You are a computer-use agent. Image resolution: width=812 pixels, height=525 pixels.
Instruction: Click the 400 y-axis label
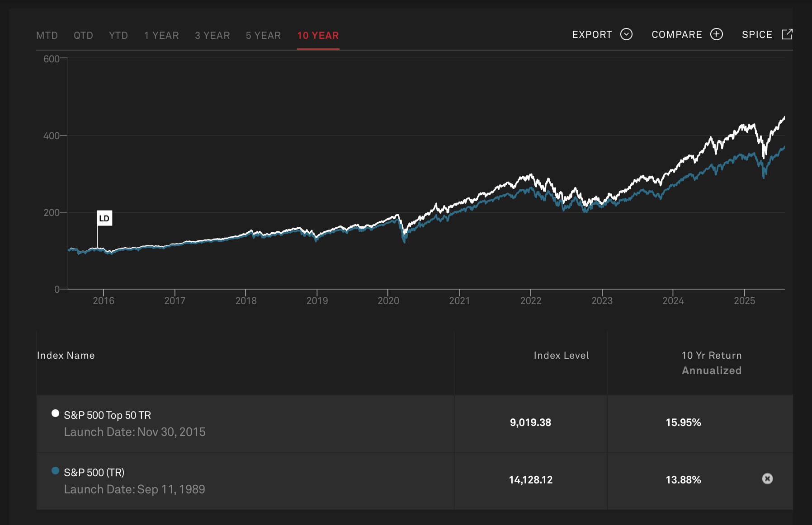(x=51, y=136)
